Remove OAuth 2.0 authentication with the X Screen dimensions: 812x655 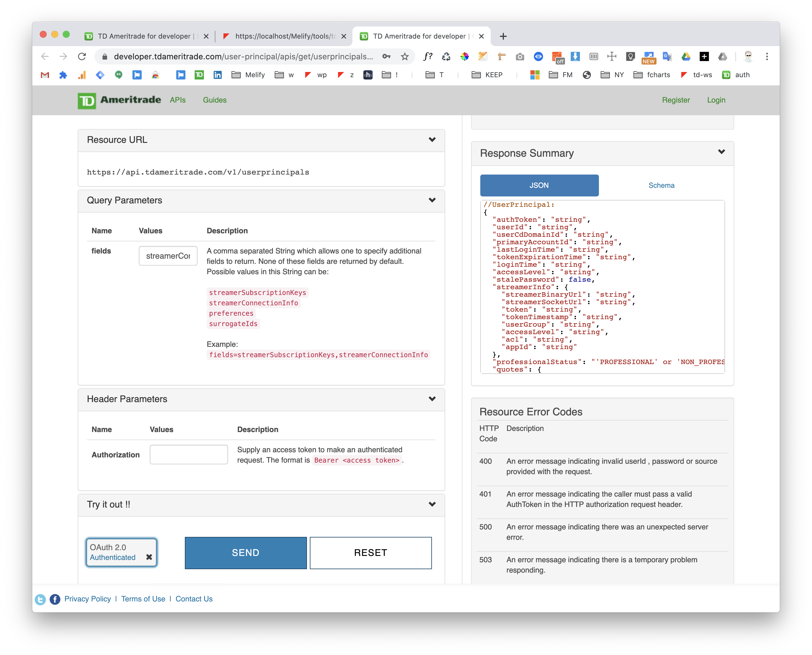pyautogui.click(x=149, y=557)
